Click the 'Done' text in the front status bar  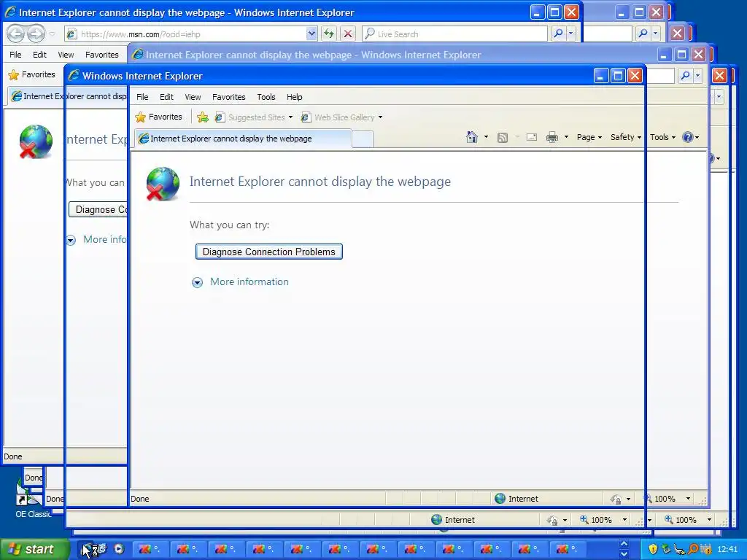pyautogui.click(x=139, y=499)
